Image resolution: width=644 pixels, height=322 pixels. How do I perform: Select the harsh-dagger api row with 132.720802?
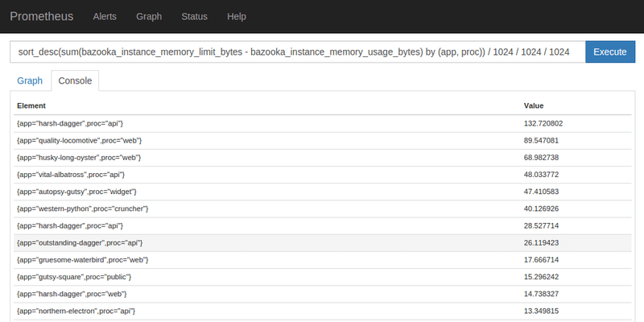pos(323,124)
